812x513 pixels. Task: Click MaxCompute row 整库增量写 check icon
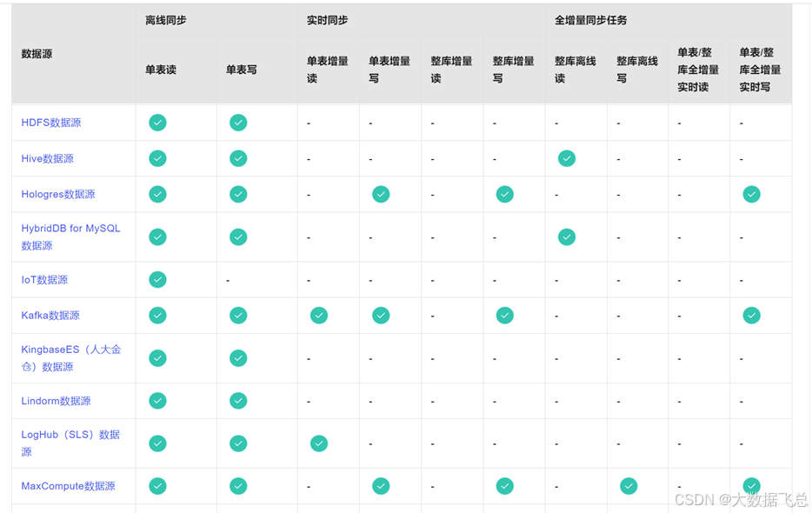[504, 486]
